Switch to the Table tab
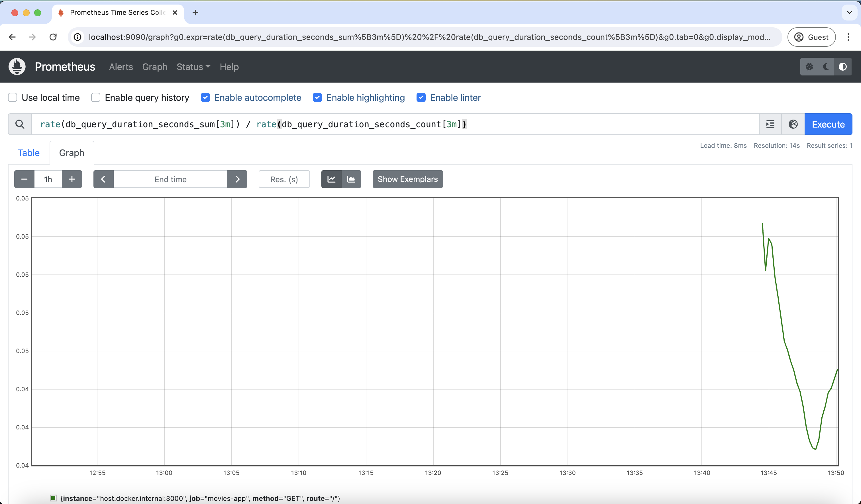861x504 pixels. pos(29,153)
